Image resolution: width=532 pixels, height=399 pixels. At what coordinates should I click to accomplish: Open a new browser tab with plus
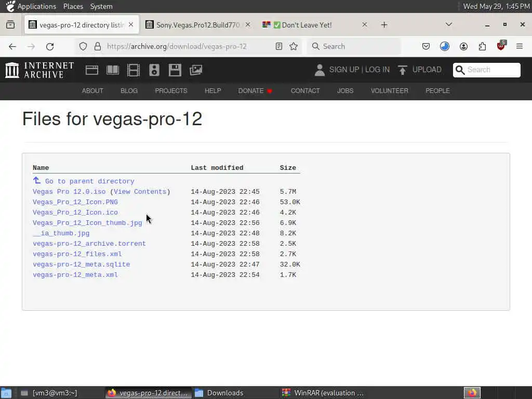(384, 25)
